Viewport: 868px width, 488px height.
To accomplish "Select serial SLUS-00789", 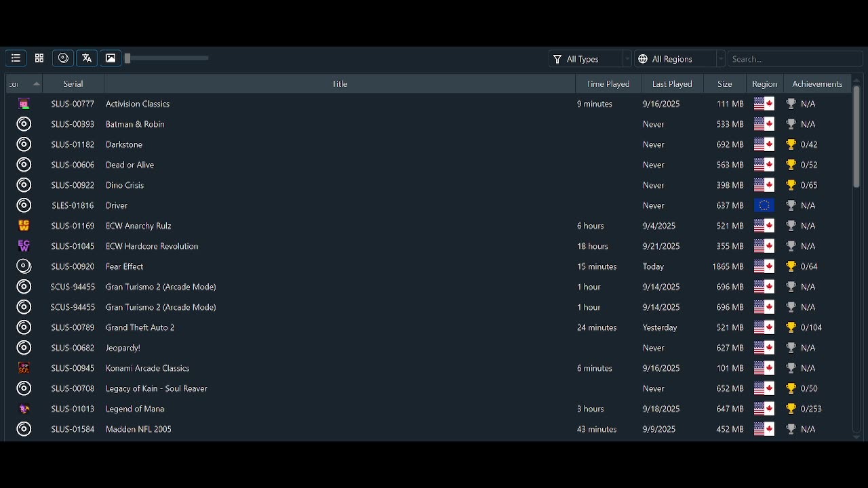I will [73, 327].
